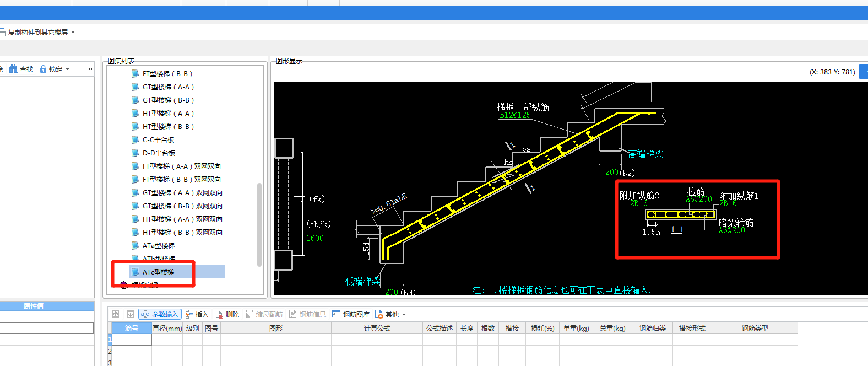Viewport: 868px width, 366px height.
Task: Select FT型楼梯 (B-B) 双网双向 item
Action: click(x=182, y=179)
